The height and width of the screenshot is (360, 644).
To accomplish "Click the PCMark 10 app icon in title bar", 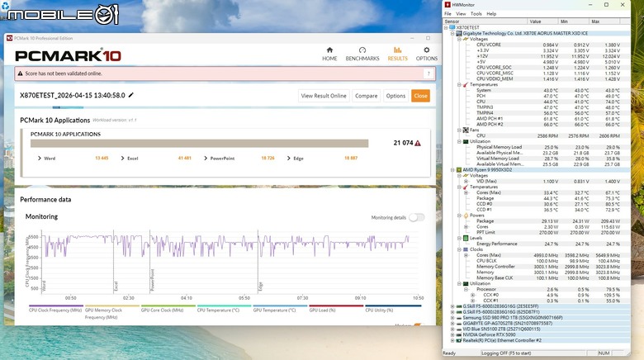I will pyautogui.click(x=9, y=38).
